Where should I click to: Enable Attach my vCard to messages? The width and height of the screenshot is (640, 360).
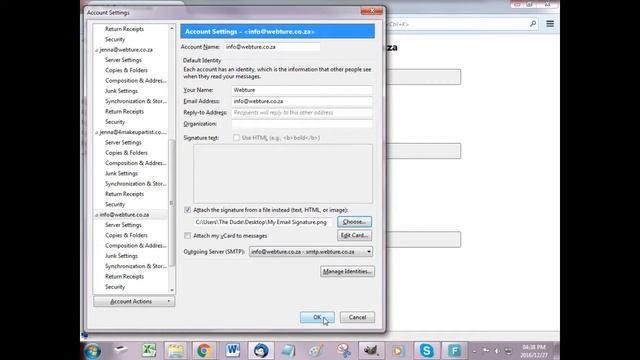(188, 236)
